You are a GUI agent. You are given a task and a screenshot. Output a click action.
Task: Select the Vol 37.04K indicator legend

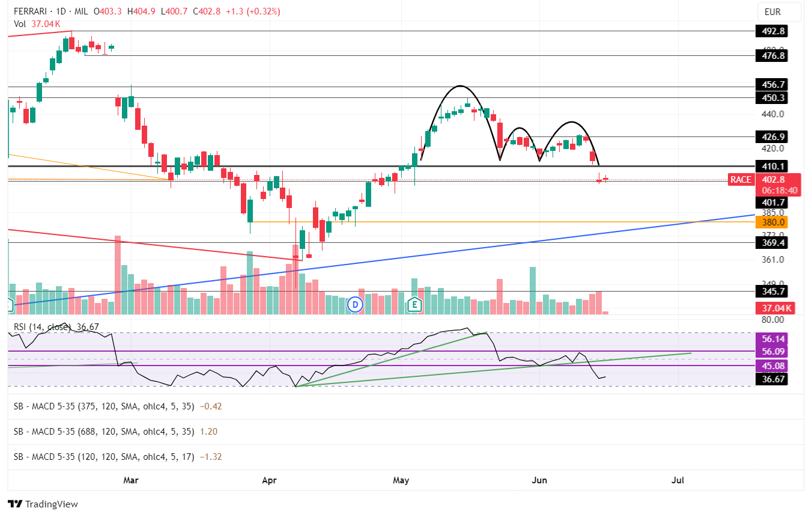pos(37,23)
